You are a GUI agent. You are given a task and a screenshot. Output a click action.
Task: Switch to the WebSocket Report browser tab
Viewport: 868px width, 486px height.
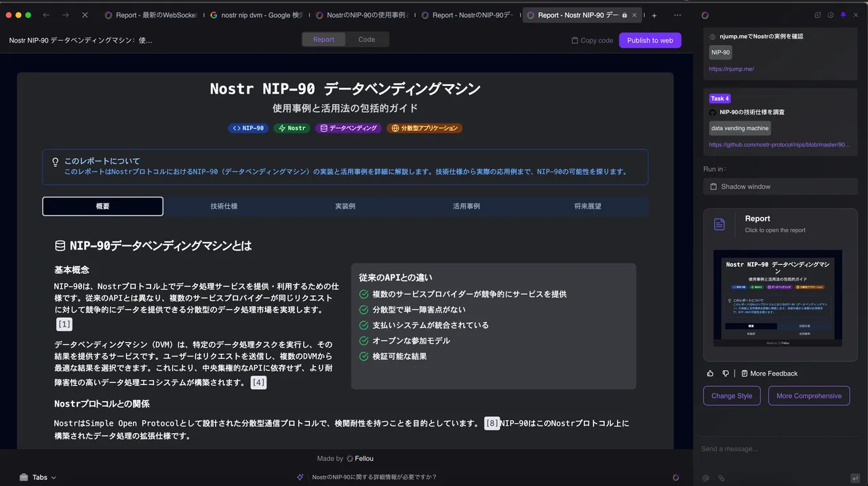(x=152, y=15)
